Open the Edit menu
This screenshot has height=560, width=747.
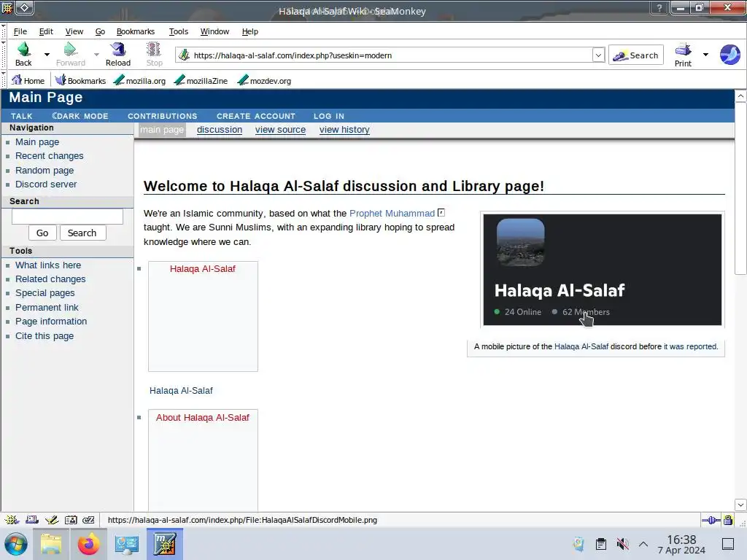click(46, 31)
